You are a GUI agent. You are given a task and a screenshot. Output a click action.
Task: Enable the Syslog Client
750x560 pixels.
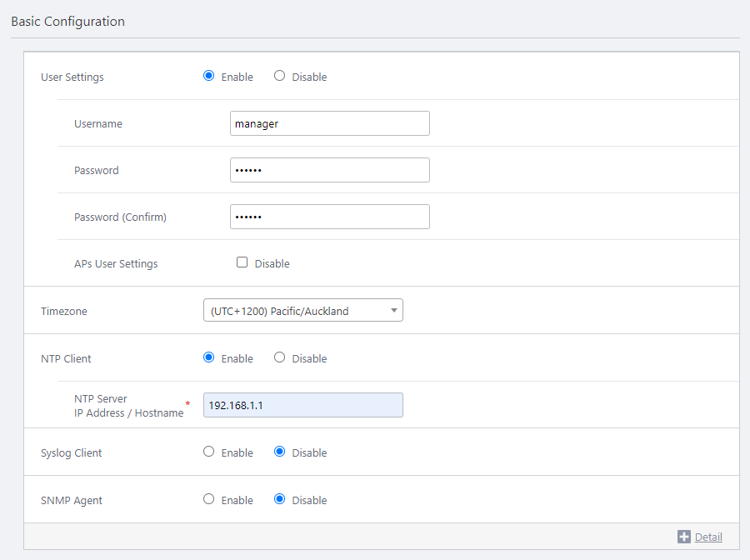pyautogui.click(x=209, y=452)
